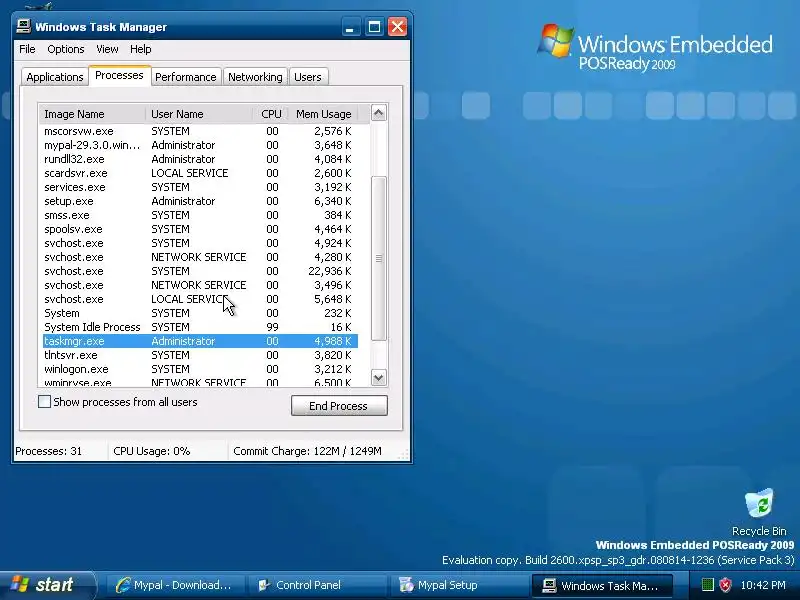Viewport: 800px width, 600px height.
Task: Select the tlntsvr.exe process
Action: coord(200,355)
